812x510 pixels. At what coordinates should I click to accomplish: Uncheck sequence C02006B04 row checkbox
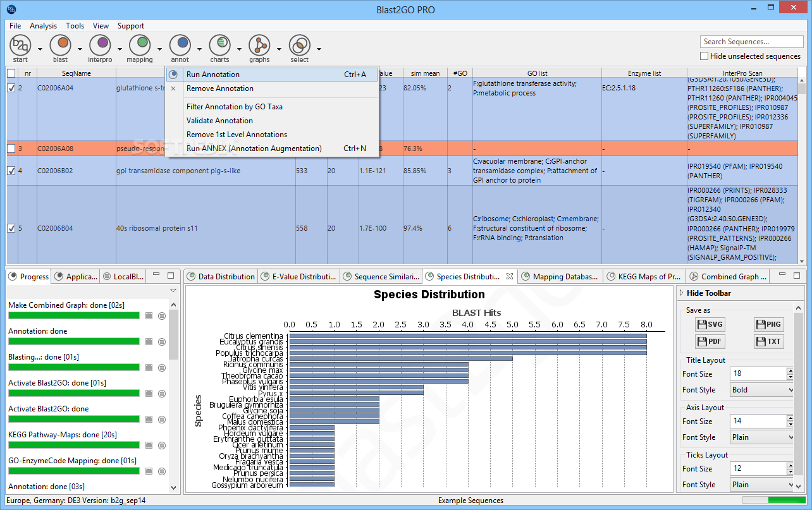[x=11, y=228]
